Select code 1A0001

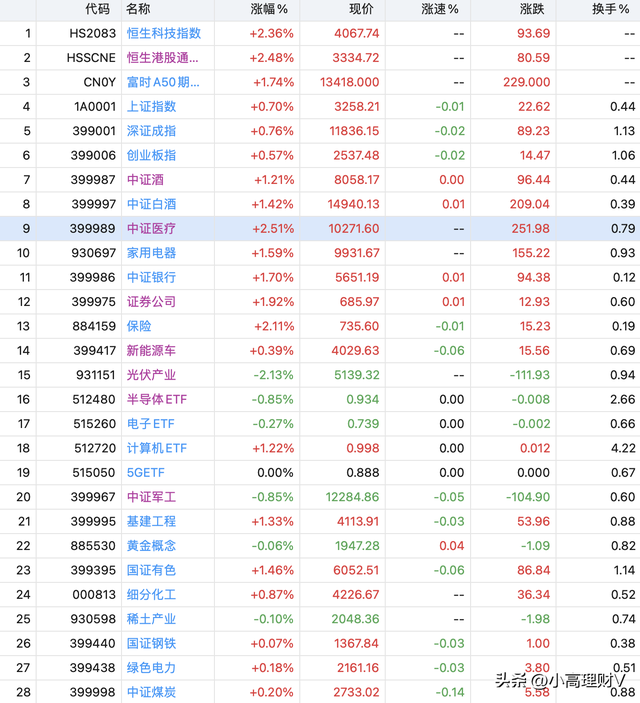click(x=95, y=107)
